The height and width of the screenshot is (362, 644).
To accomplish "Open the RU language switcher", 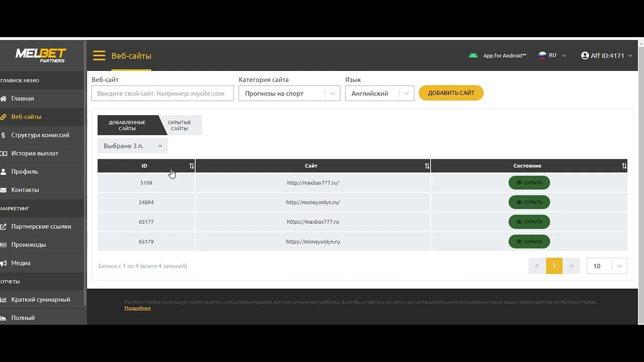I will point(552,55).
